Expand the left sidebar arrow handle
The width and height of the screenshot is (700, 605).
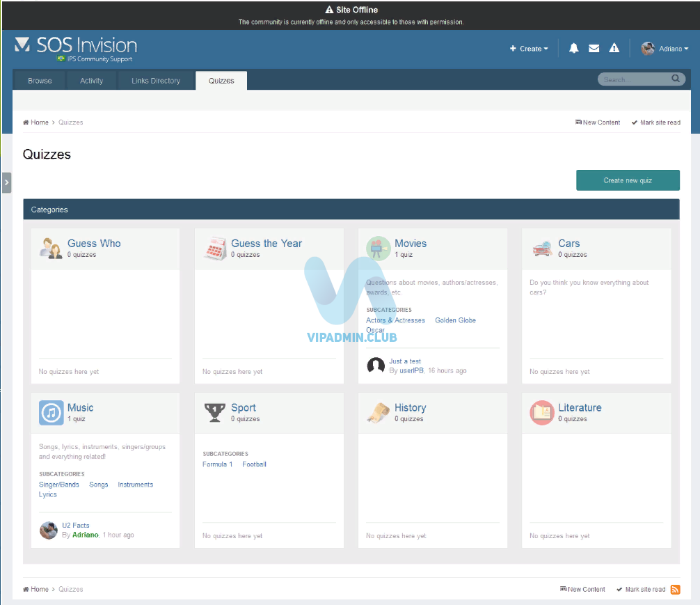coord(6,182)
